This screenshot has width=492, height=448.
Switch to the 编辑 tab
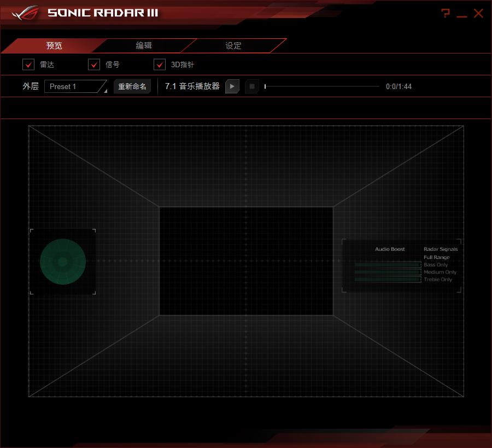click(144, 45)
